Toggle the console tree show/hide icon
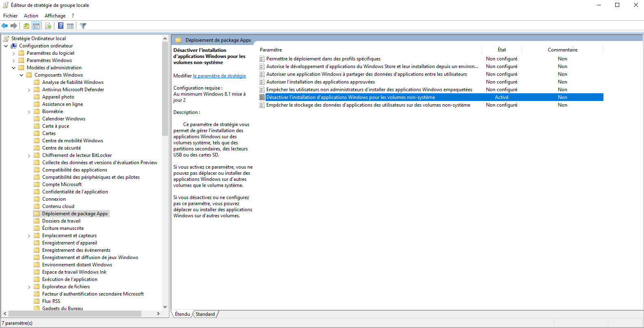Viewport: 644px width, 328px height. 36,26
